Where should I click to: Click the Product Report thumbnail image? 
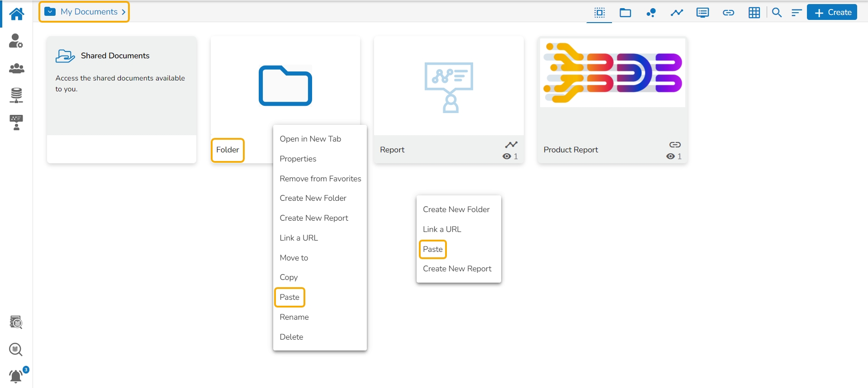613,73
